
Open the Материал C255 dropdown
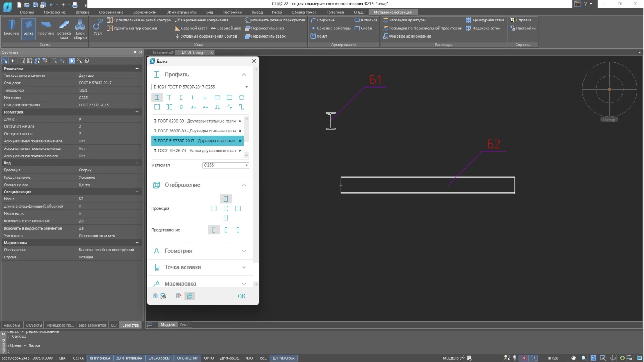225,165
